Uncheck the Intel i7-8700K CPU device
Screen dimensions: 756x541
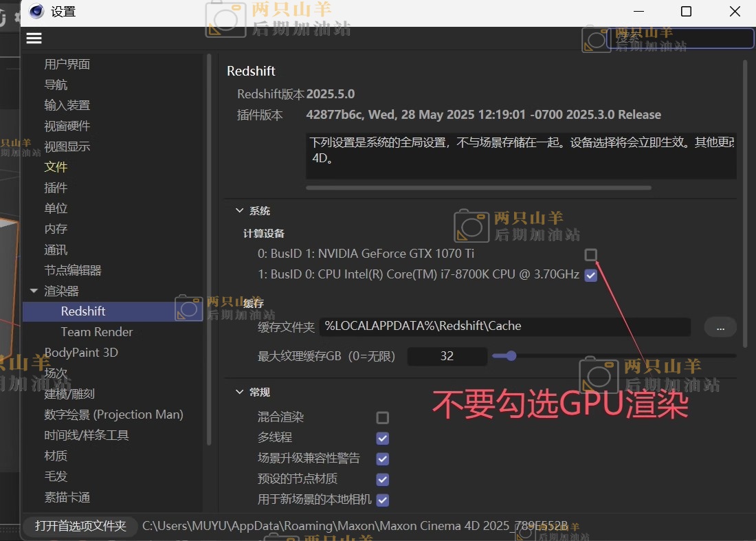click(590, 276)
